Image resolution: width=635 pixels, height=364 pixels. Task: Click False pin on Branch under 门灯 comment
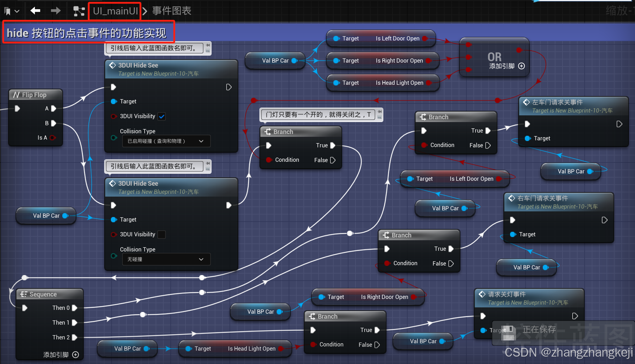point(333,160)
